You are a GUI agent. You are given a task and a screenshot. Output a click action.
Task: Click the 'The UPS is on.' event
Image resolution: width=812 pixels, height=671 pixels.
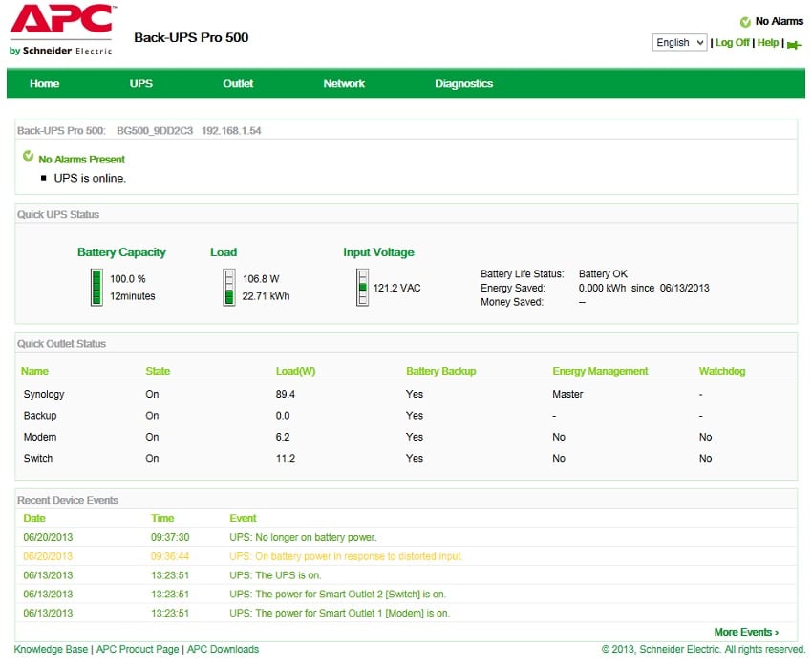[275, 575]
